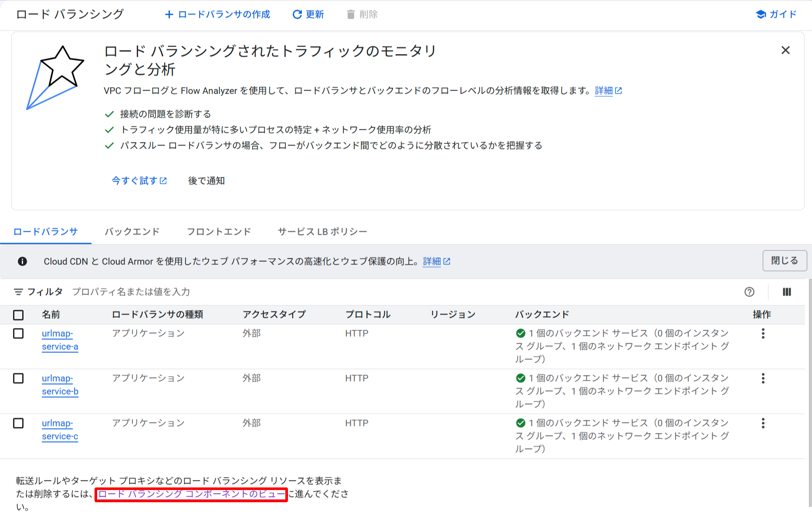The image size is (812, 514).
Task: Open the ガイド guide panel
Action: [776, 14]
